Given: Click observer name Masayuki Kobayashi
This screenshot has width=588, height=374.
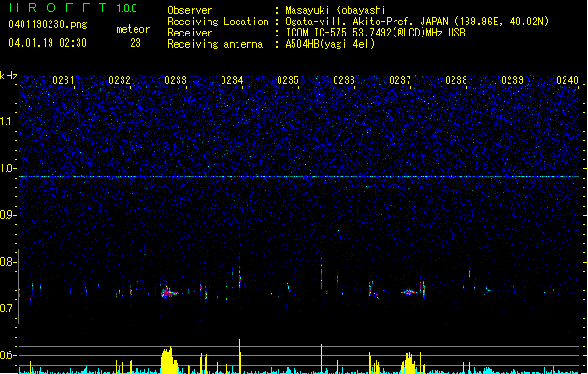Looking at the screenshot, I should [336, 10].
